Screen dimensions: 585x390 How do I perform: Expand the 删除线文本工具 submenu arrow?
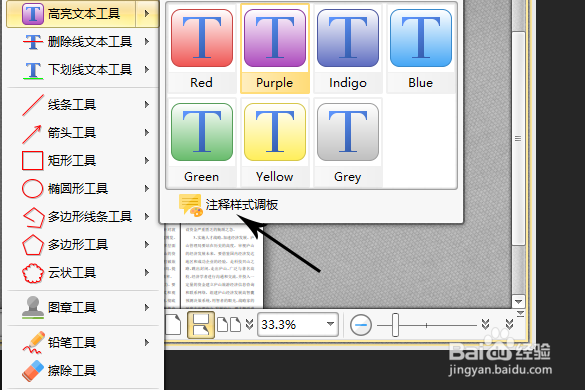147,41
